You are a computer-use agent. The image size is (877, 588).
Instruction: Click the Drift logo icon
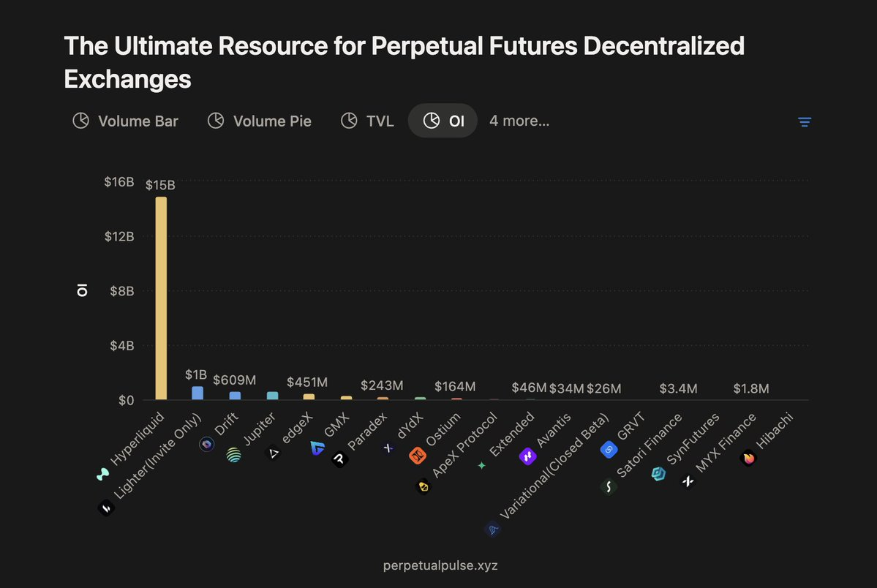(x=207, y=445)
